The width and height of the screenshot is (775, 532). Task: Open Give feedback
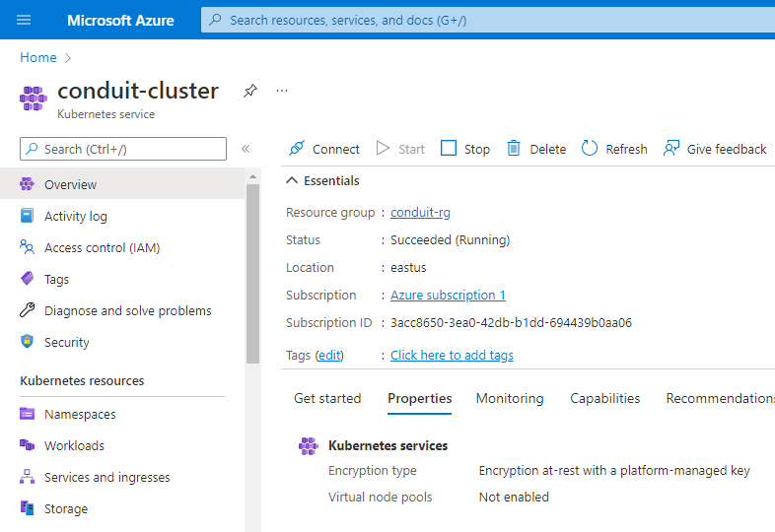click(726, 149)
